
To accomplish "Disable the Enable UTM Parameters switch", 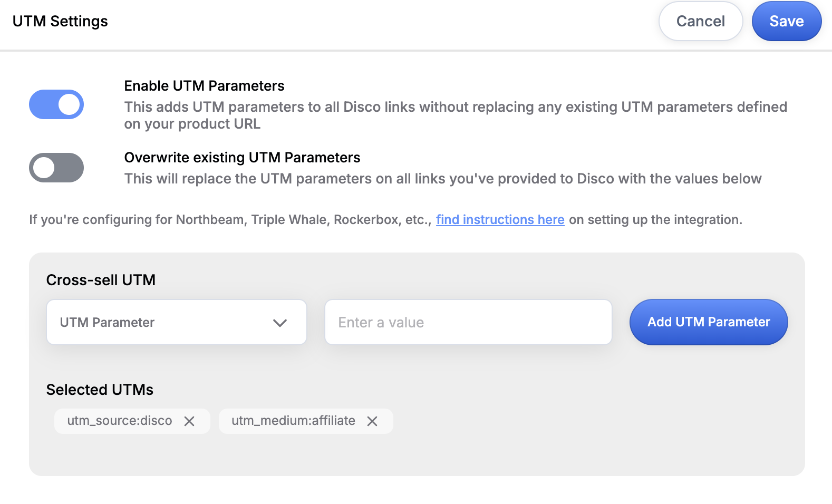I will point(56,104).
